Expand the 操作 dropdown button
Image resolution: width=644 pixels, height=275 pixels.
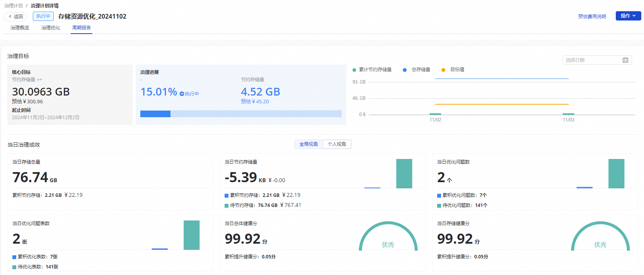point(628,16)
